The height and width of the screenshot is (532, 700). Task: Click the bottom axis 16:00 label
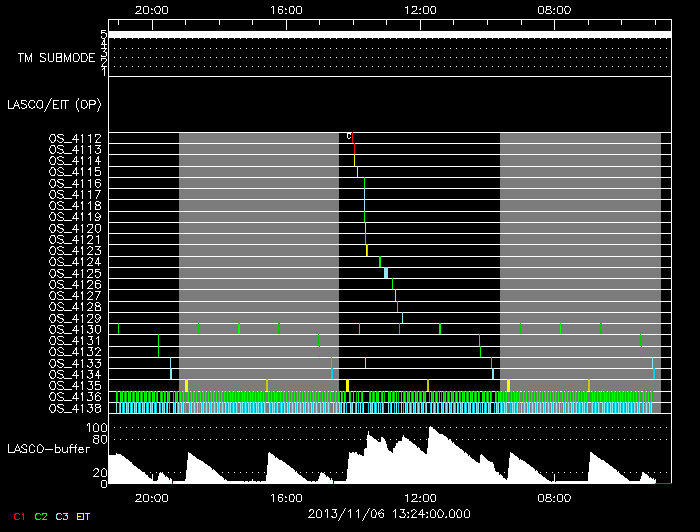[286, 498]
